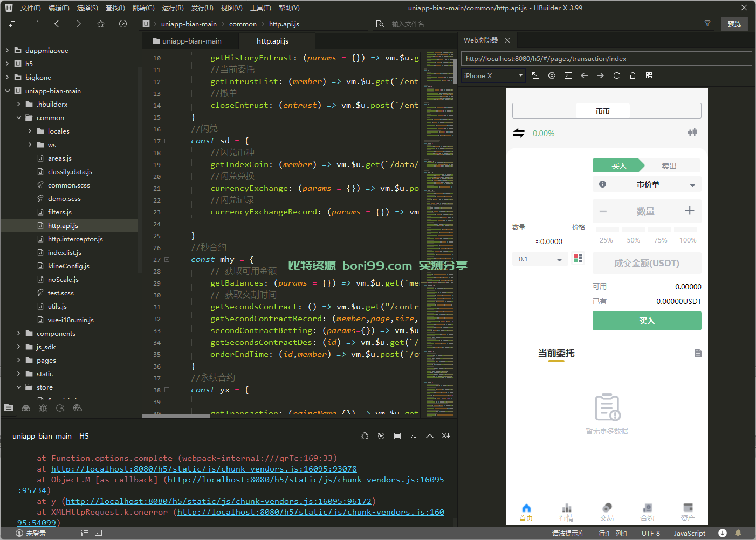
Task: Increase quantity with the plus button
Action: pyautogui.click(x=690, y=211)
